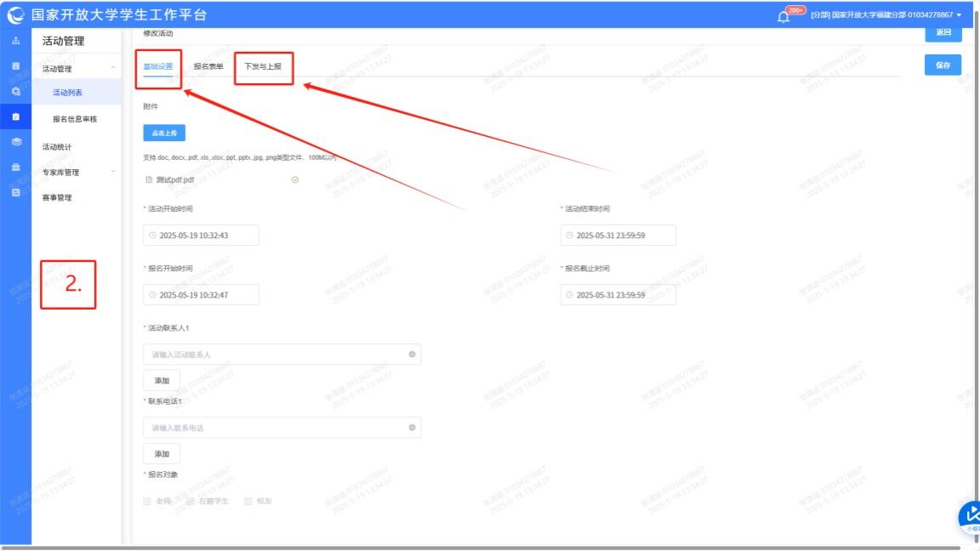Screen dimensions: 980x551
Task: Check the 校友 checkbox
Action: 248,502
